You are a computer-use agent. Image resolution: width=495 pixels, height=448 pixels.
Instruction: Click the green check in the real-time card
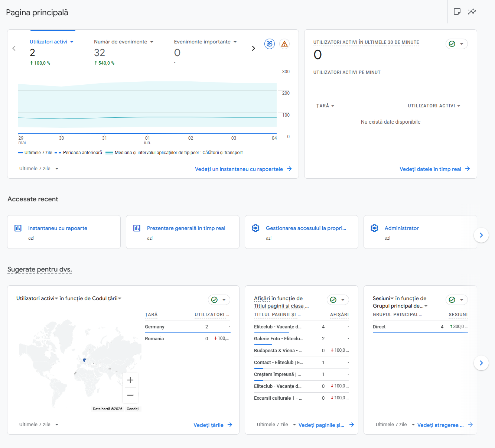click(x=452, y=44)
